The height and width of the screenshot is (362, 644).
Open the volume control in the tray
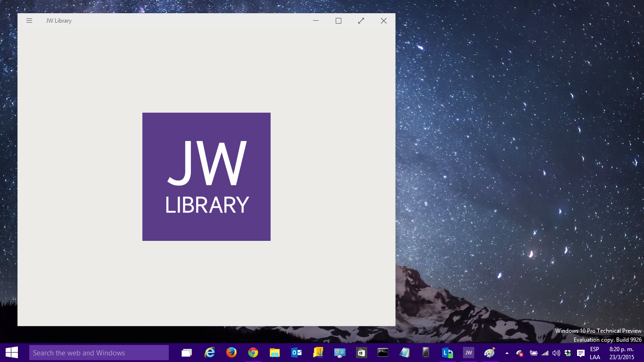[556, 353]
